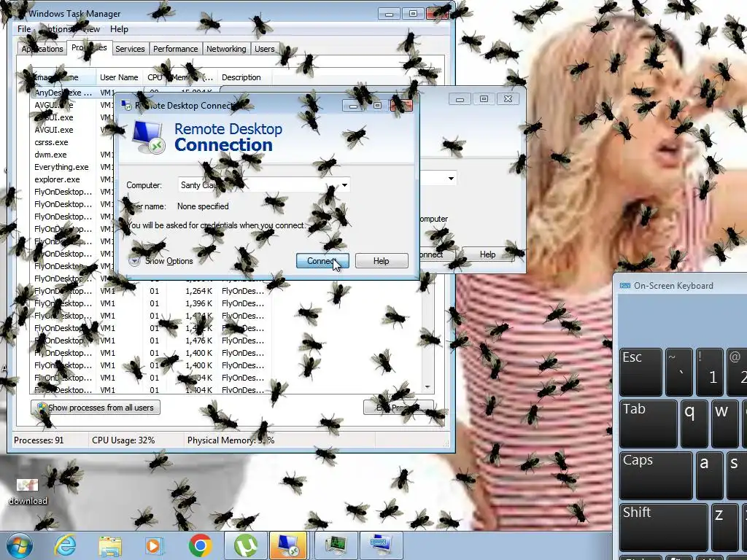Screen dimensions: 747x560
Task: Switch to the Users tab
Action: [x=264, y=49]
